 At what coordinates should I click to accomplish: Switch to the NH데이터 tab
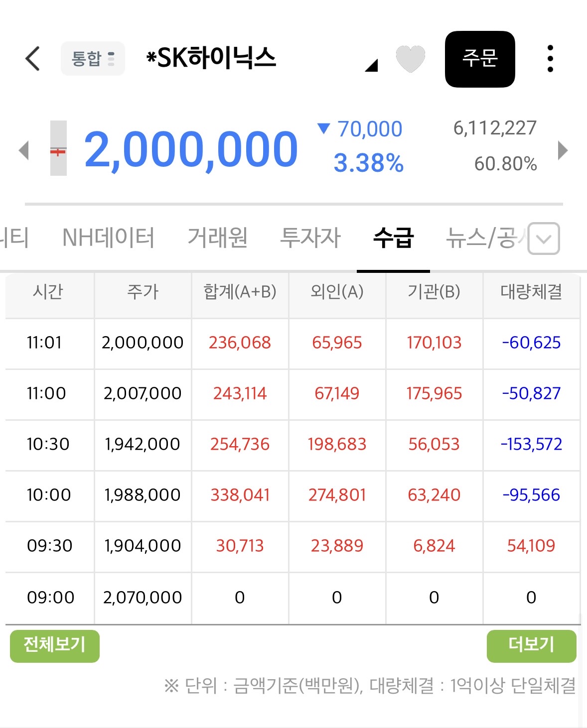click(x=108, y=238)
